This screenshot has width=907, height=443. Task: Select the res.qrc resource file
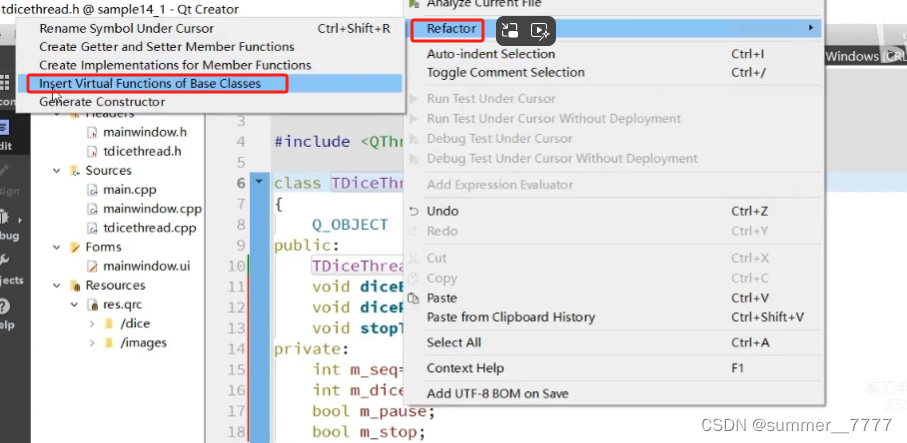[122, 304]
